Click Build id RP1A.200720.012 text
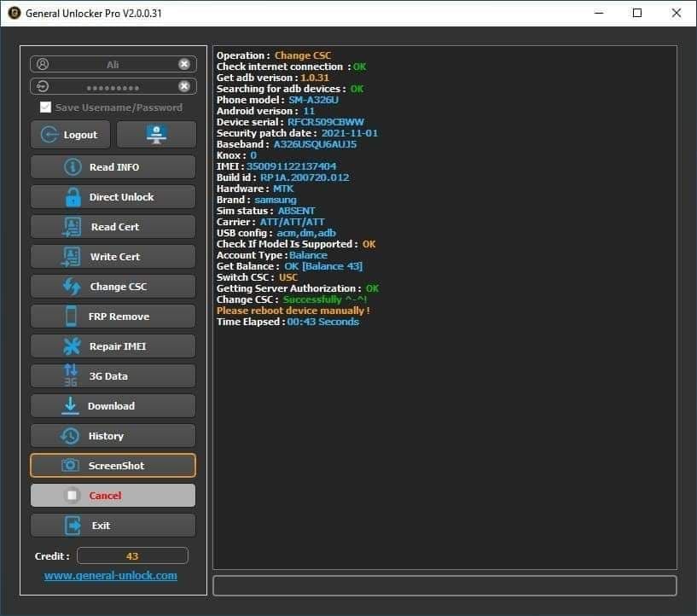The image size is (697, 616). (x=305, y=177)
